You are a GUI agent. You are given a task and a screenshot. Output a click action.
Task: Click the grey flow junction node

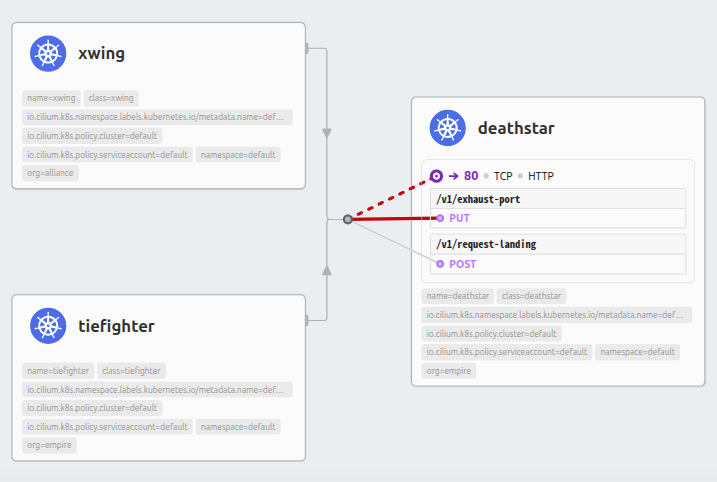(x=348, y=220)
